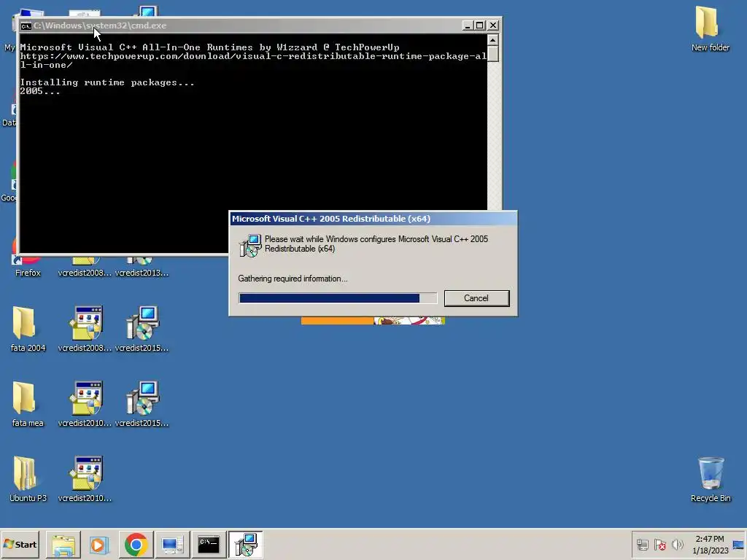Select vcredist2008 icon beside fata 2004
The image size is (747, 560).
point(85,329)
